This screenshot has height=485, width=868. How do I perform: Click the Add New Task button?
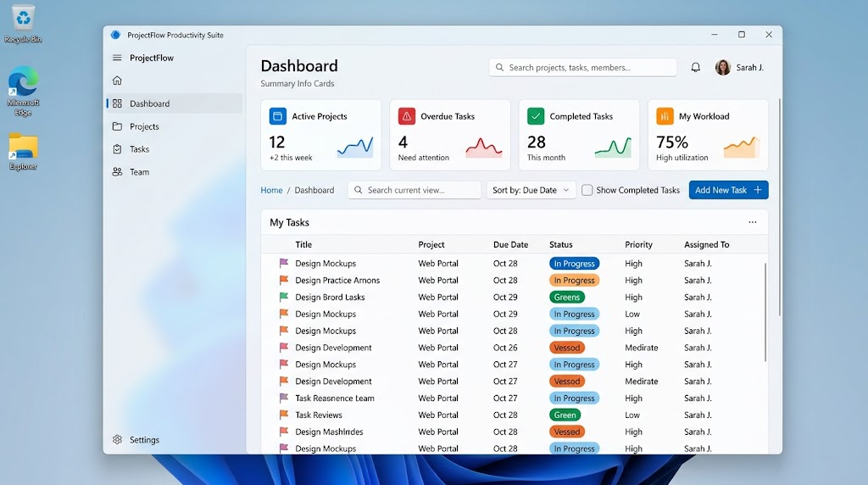pyautogui.click(x=728, y=190)
